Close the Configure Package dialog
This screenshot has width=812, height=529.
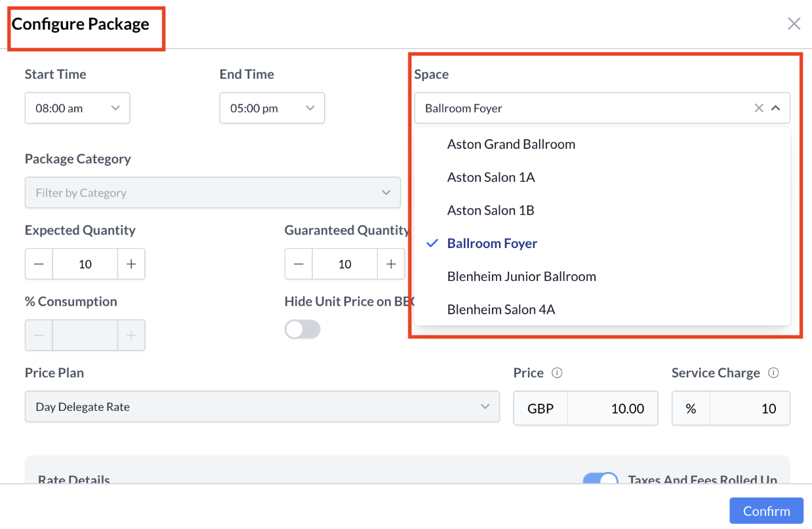(x=794, y=24)
